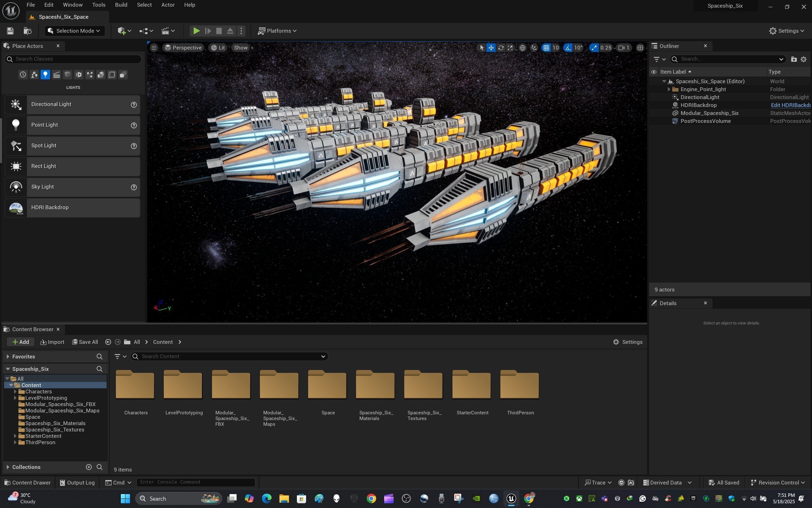
Task: Show All Classes category icon
Action: coord(123,75)
